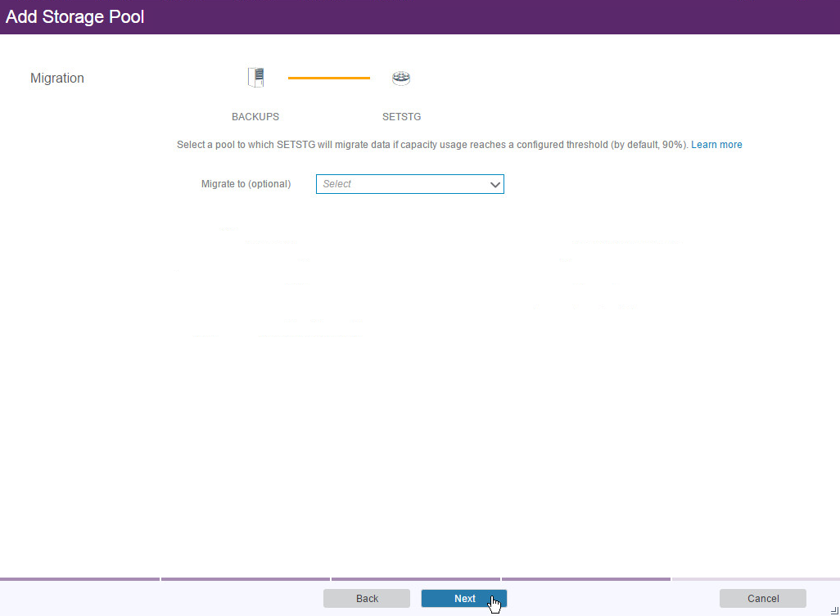The height and width of the screenshot is (616, 840).
Task: Click the Migration step heading
Action: (57, 79)
